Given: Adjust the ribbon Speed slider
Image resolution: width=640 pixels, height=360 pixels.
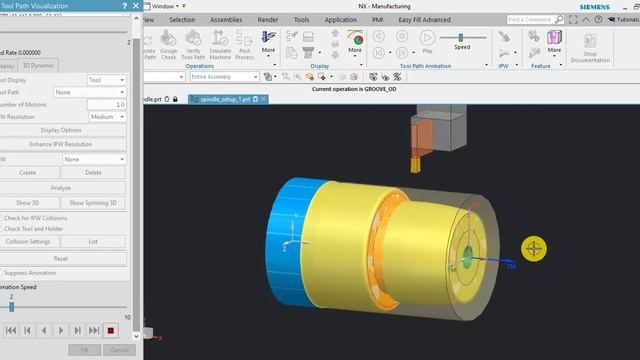Looking at the screenshot, I should 461,38.
